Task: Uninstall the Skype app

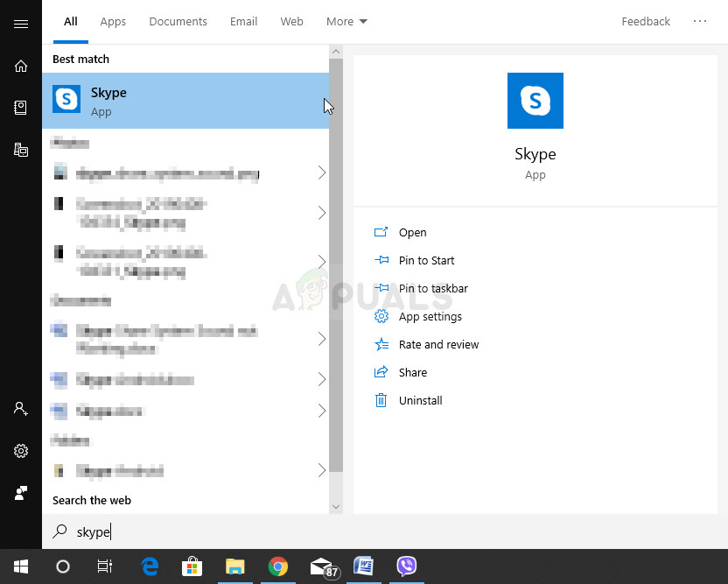Action: pos(419,400)
